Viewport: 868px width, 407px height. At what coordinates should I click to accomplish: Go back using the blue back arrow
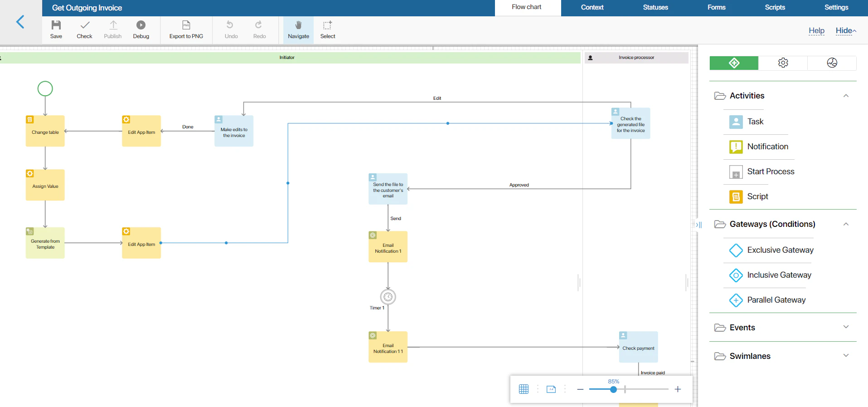point(20,22)
